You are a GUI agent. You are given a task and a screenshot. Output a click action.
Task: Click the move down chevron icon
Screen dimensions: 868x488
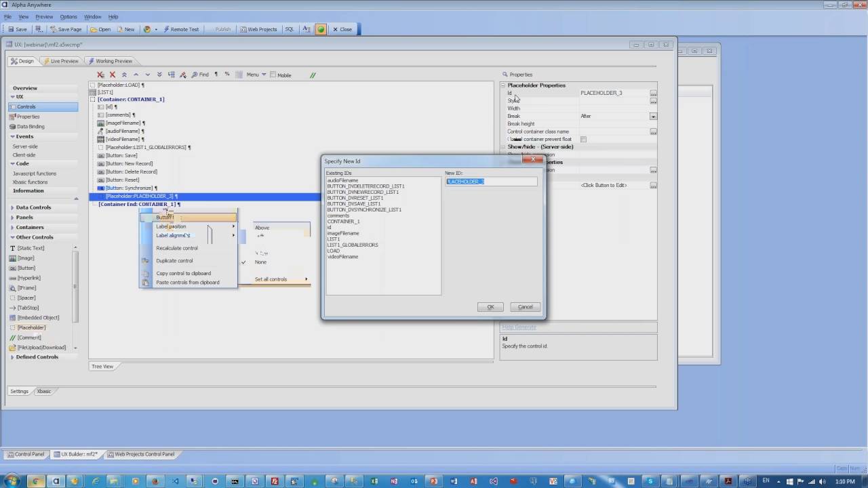[148, 75]
